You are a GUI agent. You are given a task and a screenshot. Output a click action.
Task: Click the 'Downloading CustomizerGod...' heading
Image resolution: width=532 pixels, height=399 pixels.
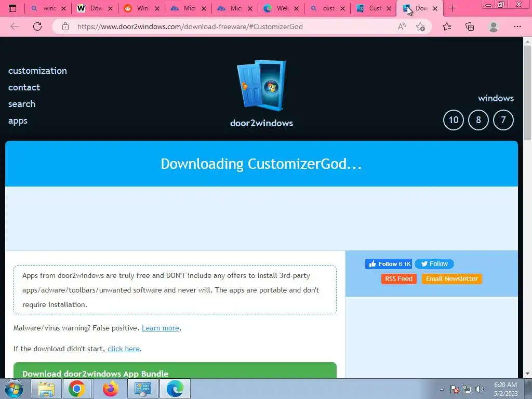(x=261, y=164)
